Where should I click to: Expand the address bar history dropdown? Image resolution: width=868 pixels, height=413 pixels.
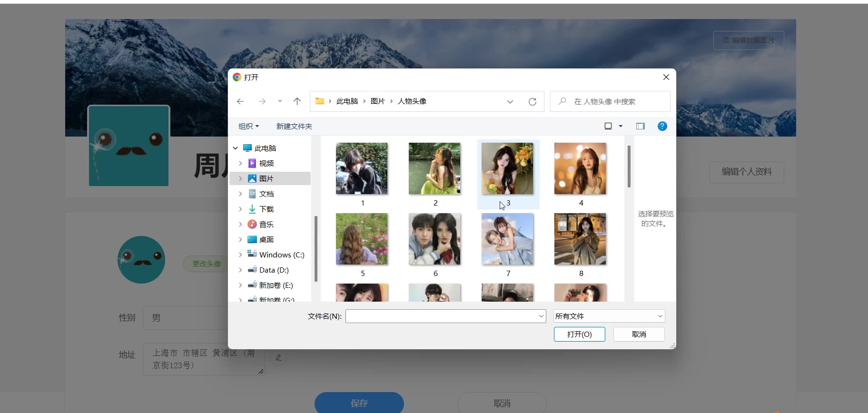(x=510, y=101)
